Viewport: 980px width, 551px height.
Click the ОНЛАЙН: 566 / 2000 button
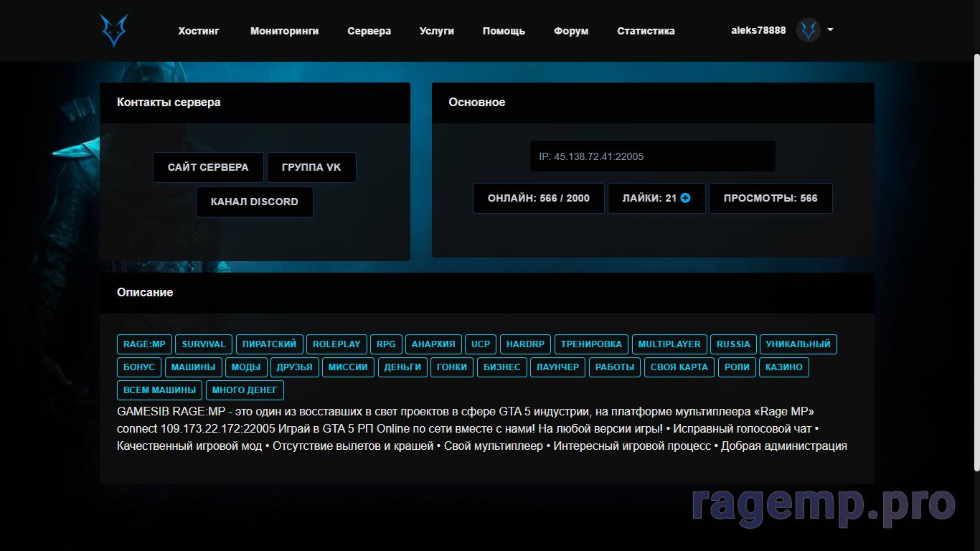pos(539,198)
